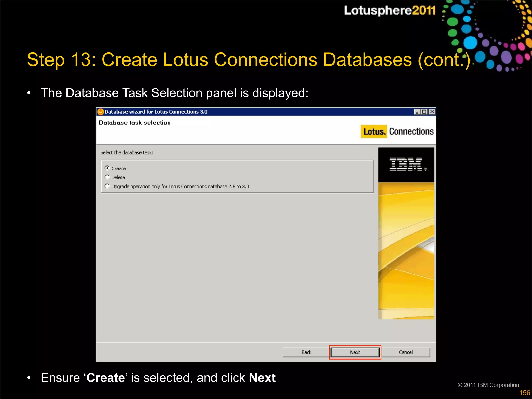Screen dimensions: 532x399
Task: Click the Lotusphere2011 header logo
Action: tap(390, 10)
